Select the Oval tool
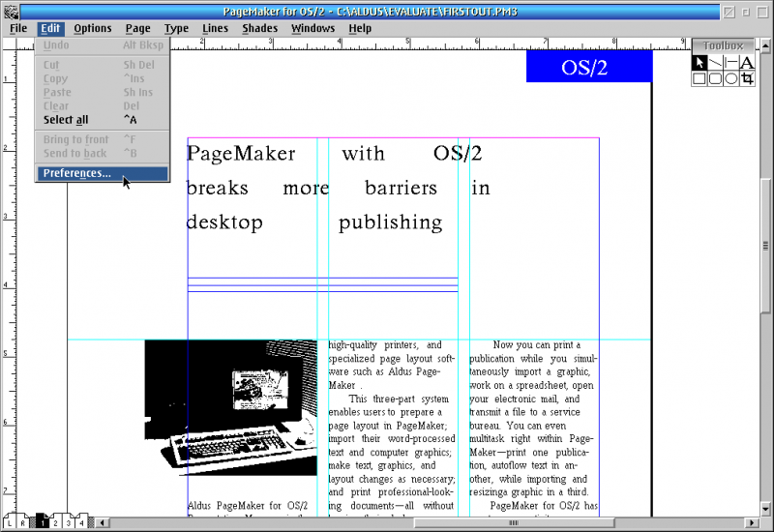 point(731,78)
